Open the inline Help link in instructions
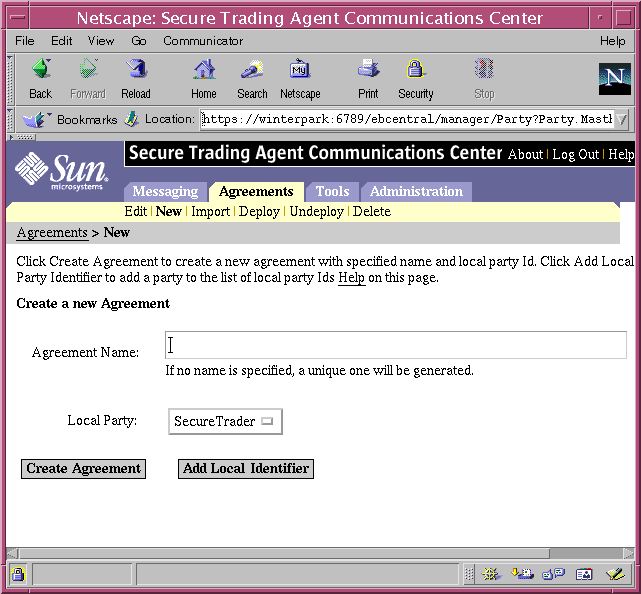The width and height of the screenshot is (641, 594). point(352,278)
